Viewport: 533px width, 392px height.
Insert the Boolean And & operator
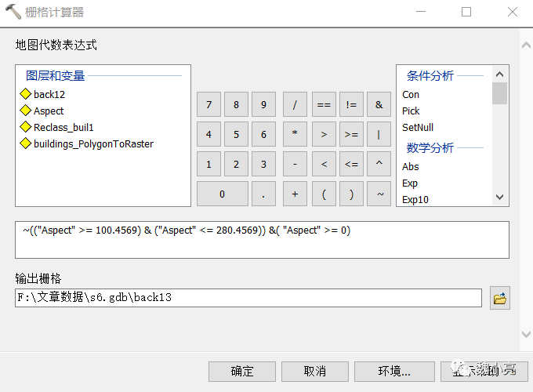(379, 104)
